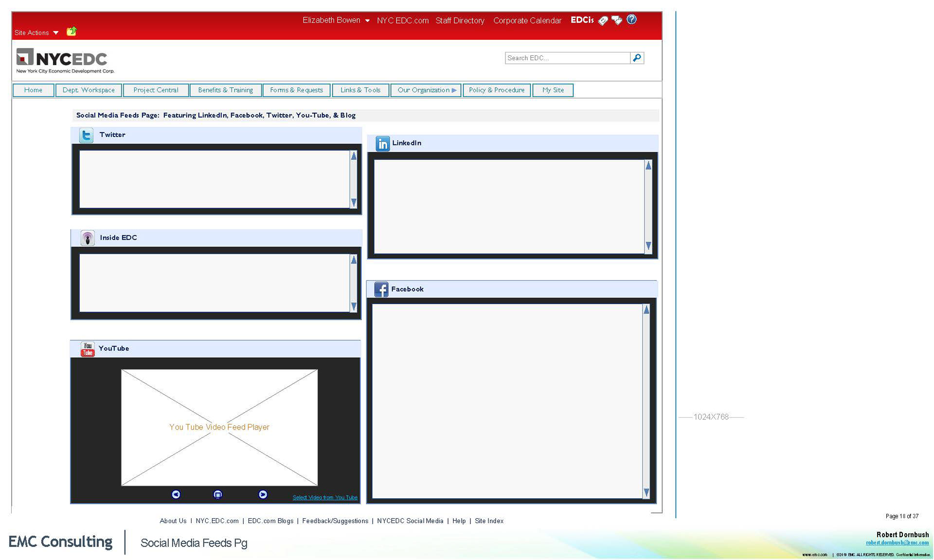Viewport: 934px width, 560px height.
Task: Click the Facebook logo icon
Action: [x=381, y=289]
